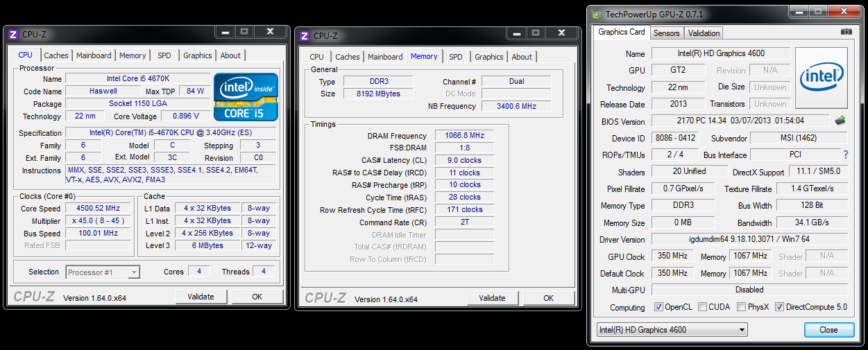
Task: Switch to the Validation tab in GPU-Z
Action: (704, 33)
